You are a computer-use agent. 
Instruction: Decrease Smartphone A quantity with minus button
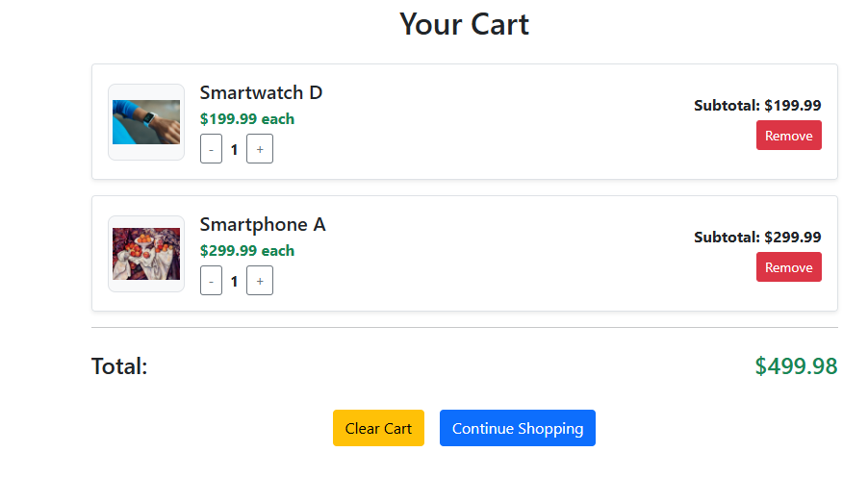point(212,281)
